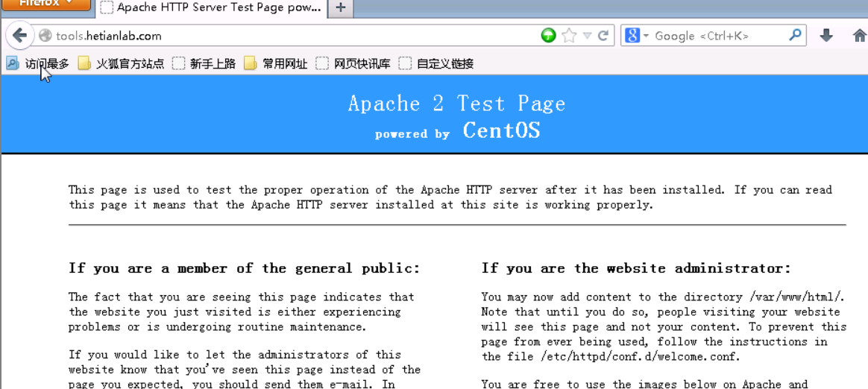
Task: Click the website administrator section heading
Action: (637, 268)
